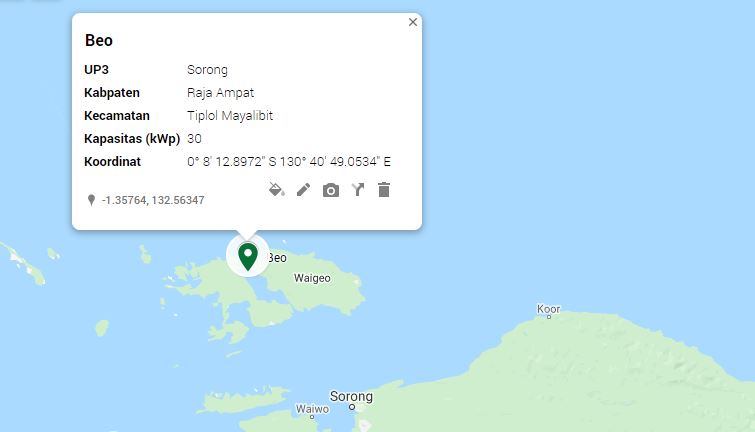Click the pencil edit icon
This screenshot has width=755, height=432.
coord(303,190)
